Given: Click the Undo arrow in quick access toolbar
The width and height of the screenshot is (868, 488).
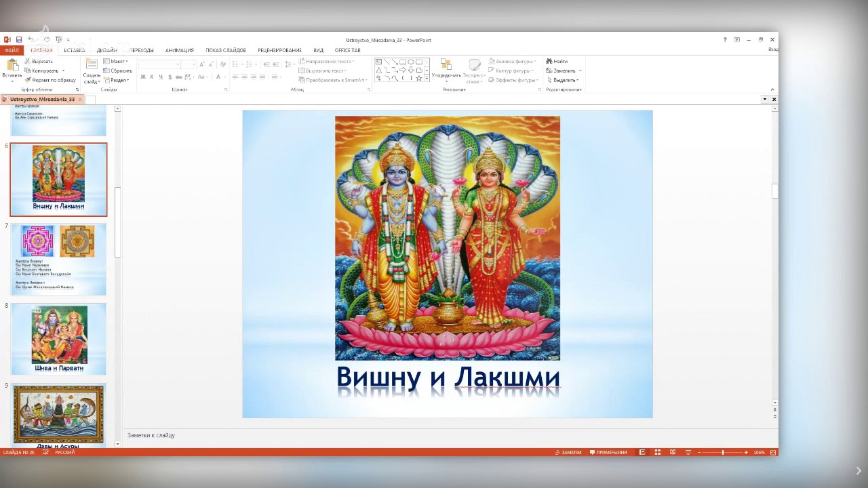Looking at the screenshot, I should coord(31,40).
